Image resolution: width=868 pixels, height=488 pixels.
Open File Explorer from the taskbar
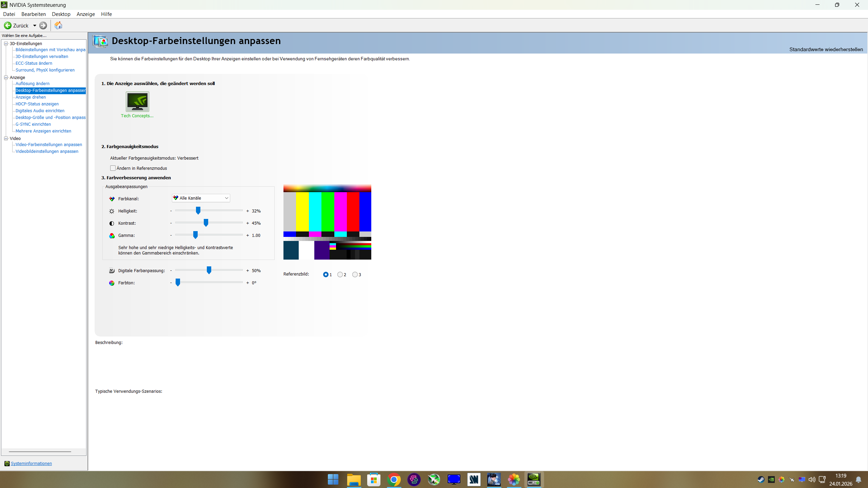354,480
